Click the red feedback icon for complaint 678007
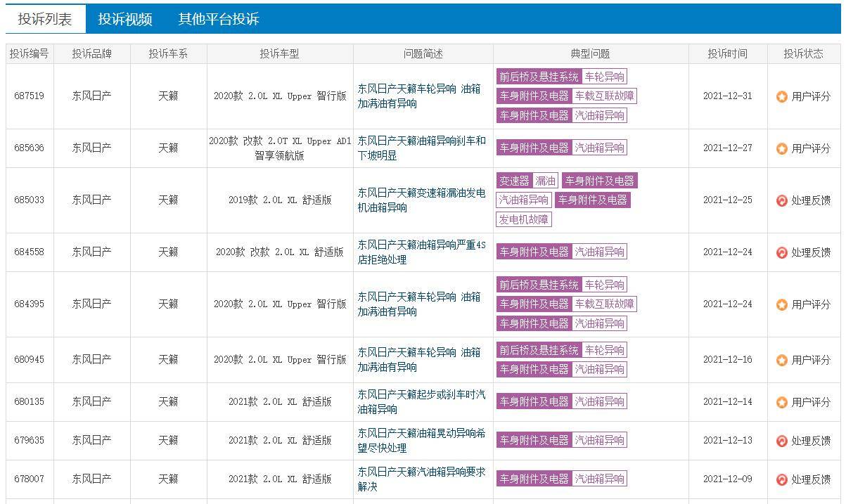846x504 pixels. point(781,479)
